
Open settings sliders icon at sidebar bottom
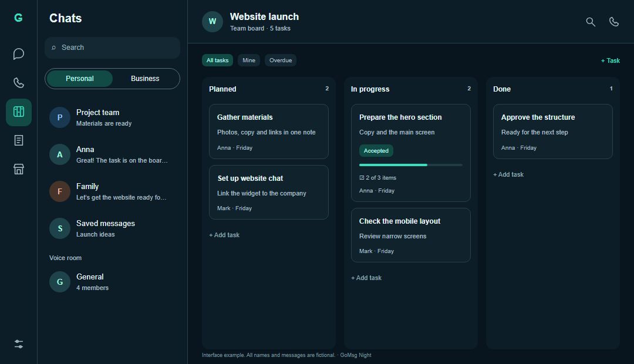tap(19, 344)
